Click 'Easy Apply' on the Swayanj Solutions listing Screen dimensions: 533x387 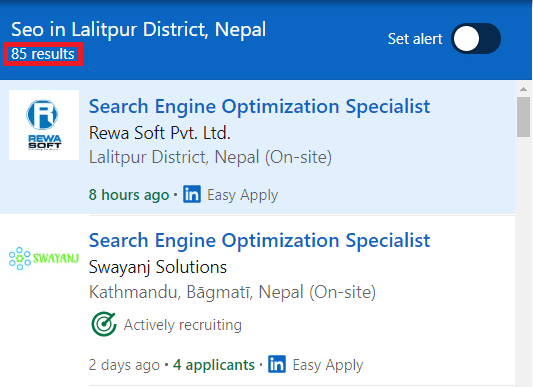[x=328, y=365]
